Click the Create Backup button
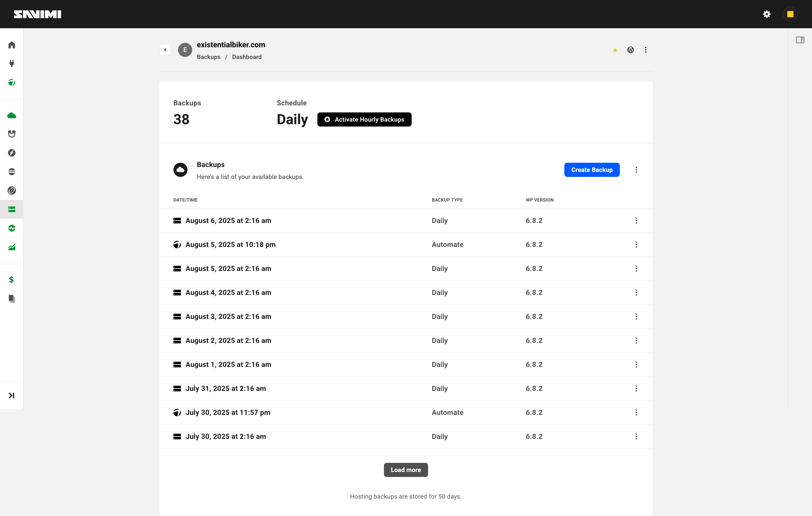The width and height of the screenshot is (812, 516). [x=591, y=170]
